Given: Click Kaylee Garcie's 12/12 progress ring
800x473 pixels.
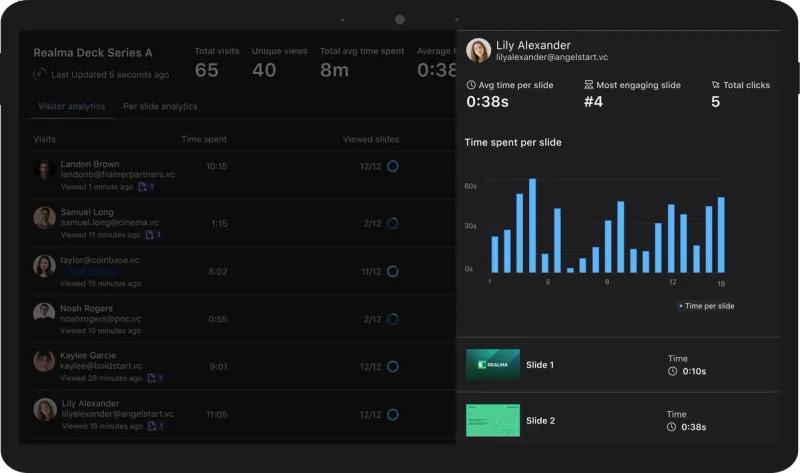Looking at the screenshot, I should coord(393,366).
